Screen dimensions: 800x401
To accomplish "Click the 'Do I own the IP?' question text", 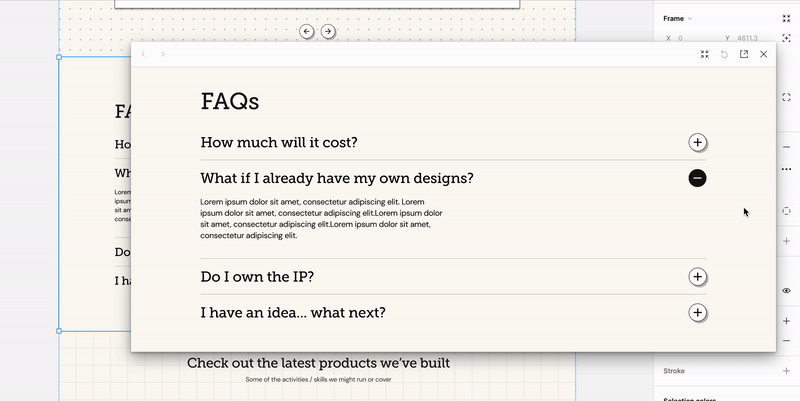I will tap(264, 277).
